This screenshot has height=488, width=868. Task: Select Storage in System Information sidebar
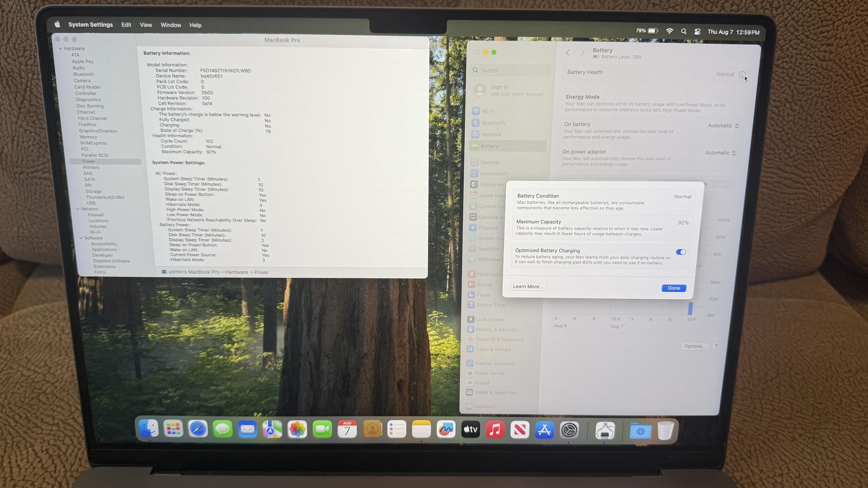[94, 192]
